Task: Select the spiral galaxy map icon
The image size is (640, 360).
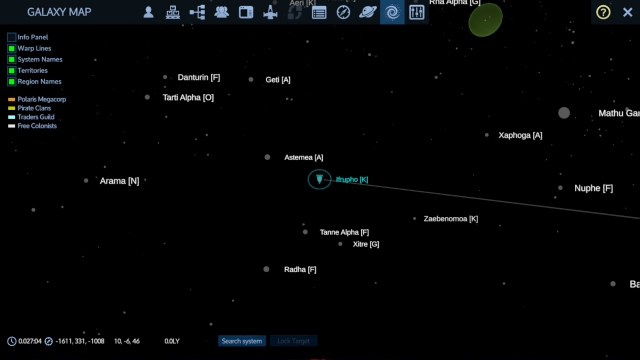Action: point(392,12)
